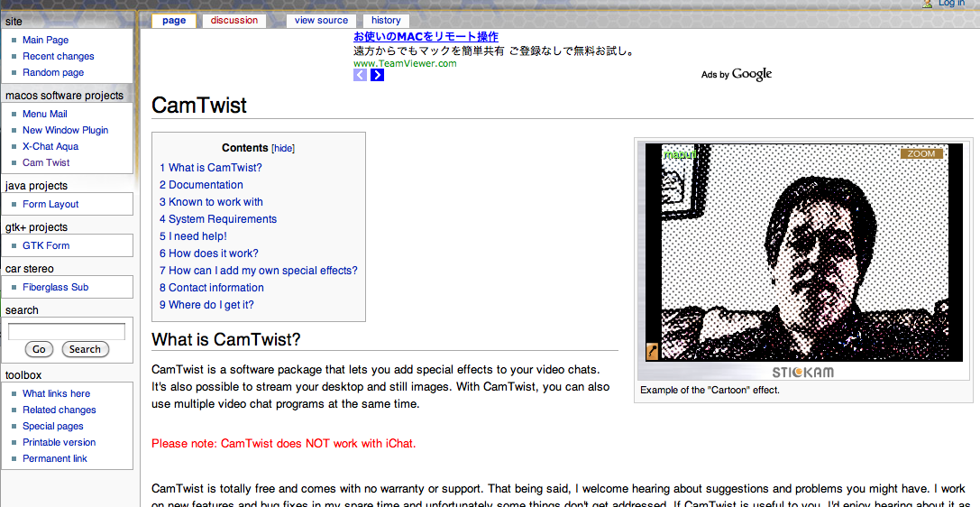Click the red iChat warning note
The image size is (980, 507).
pos(284,444)
